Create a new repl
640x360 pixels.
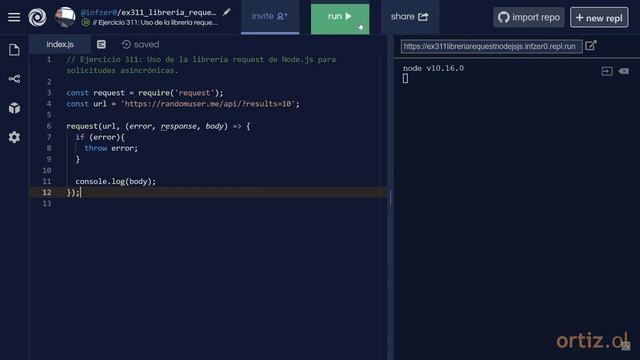[599, 17]
